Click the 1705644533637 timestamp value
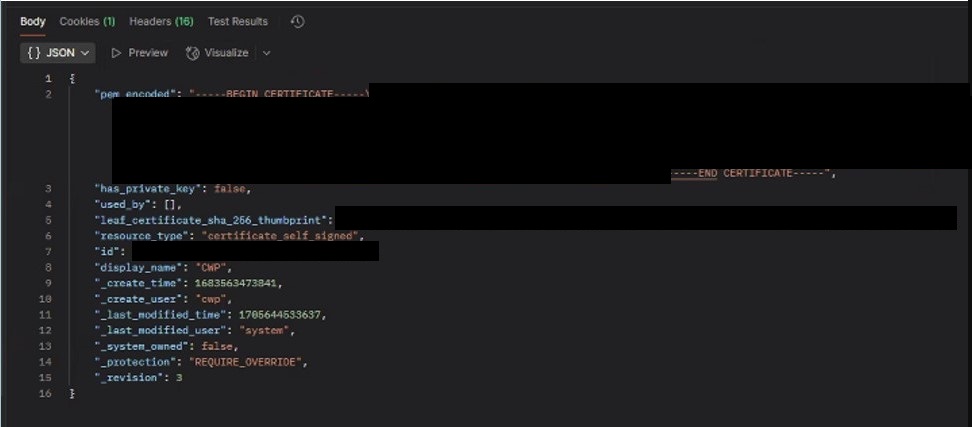 (280, 315)
